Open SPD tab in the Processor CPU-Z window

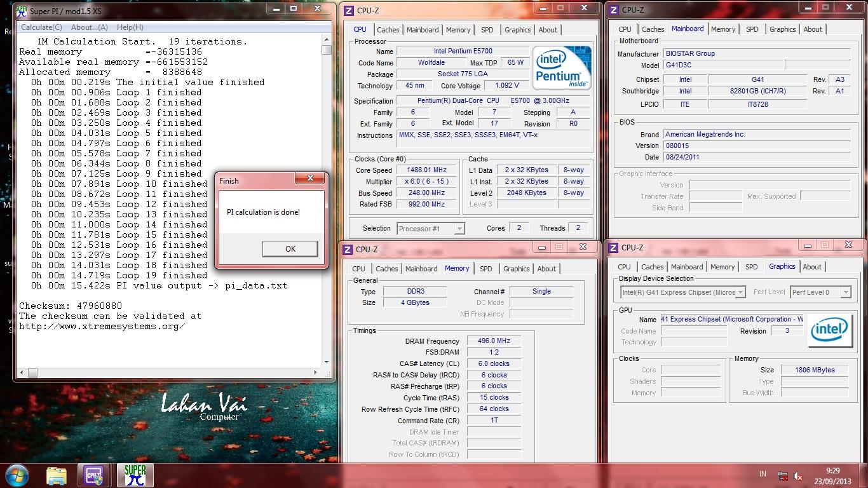(x=487, y=30)
